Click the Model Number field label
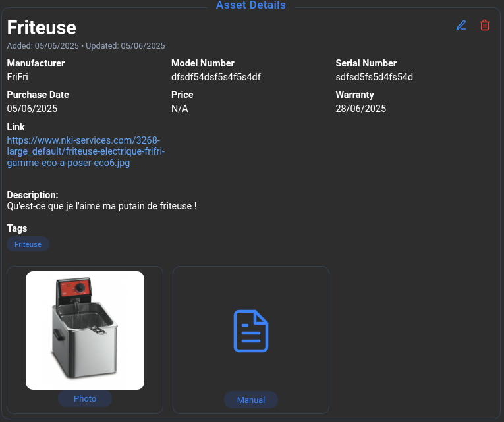 tap(202, 63)
